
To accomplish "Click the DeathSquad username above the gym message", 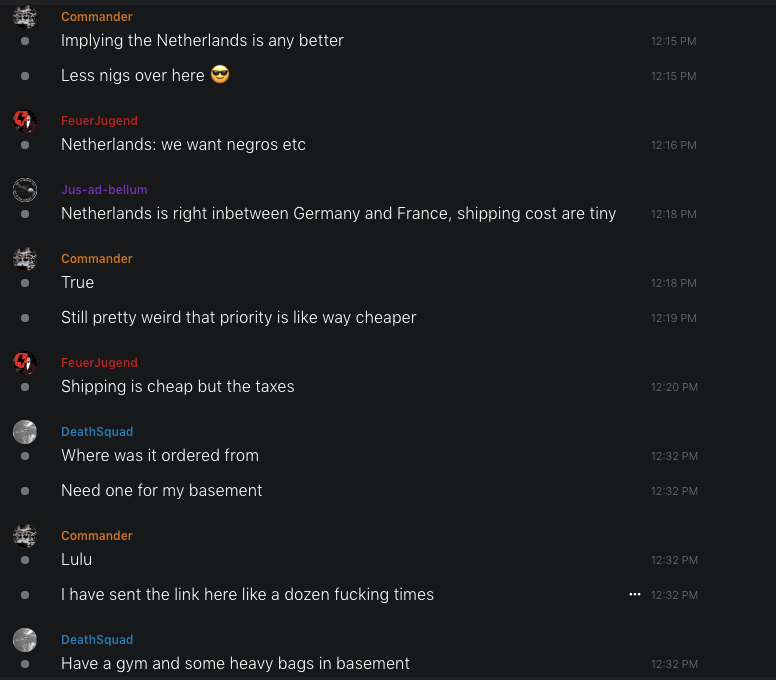I will coord(97,640).
